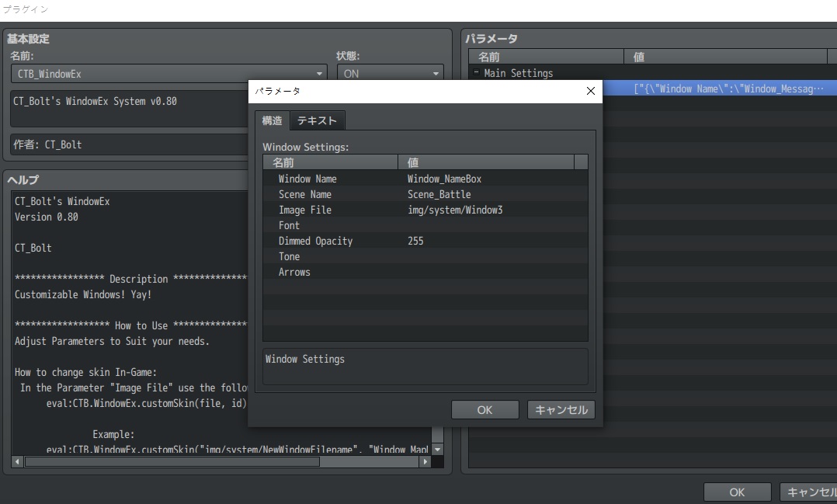Viewport: 837px width, 504px height.
Task: Collapse the Main Settings tree node
Action: (476, 72)
